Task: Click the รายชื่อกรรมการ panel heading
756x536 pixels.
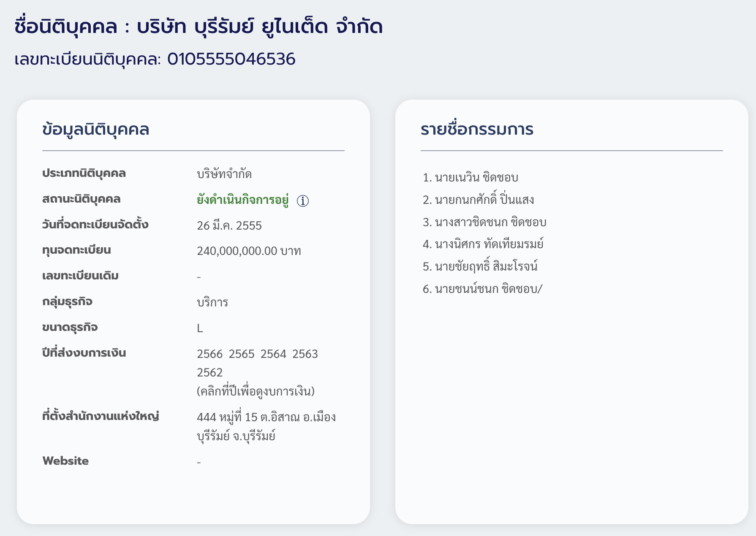Action: (x=477, y=129)
